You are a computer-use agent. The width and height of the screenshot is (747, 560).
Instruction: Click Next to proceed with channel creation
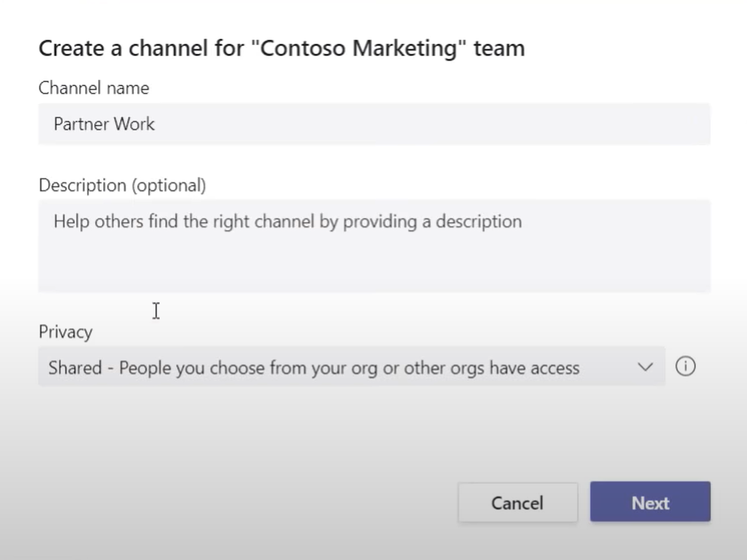pos(650,502)
